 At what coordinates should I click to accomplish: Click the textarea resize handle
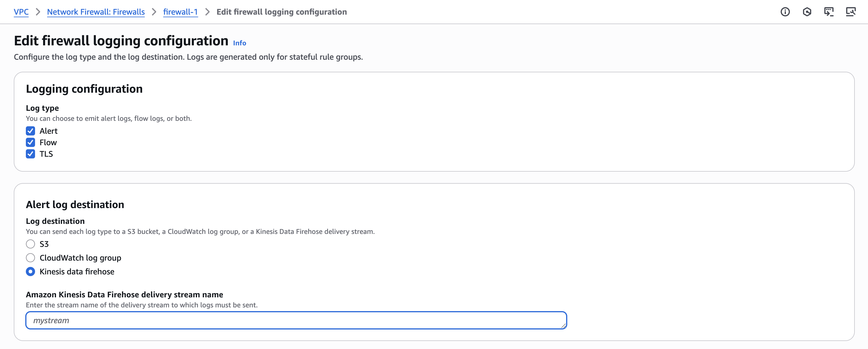(564, 326)
